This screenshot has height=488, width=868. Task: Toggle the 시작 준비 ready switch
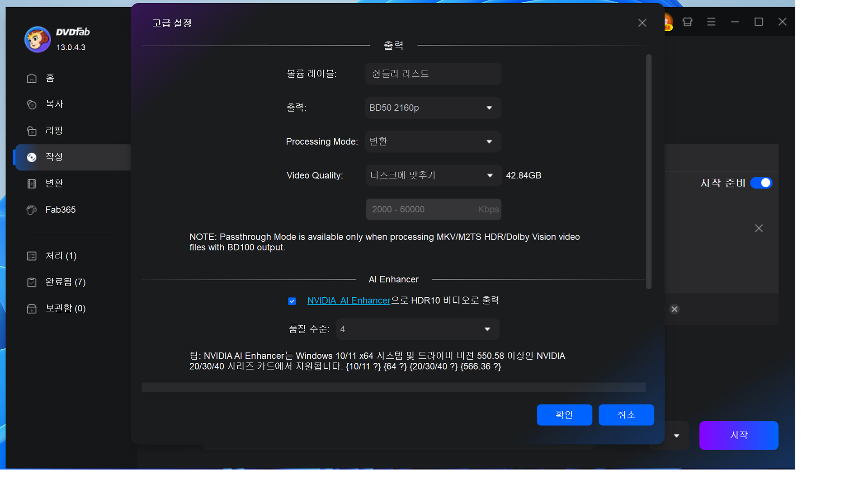[x=761, y=183]
